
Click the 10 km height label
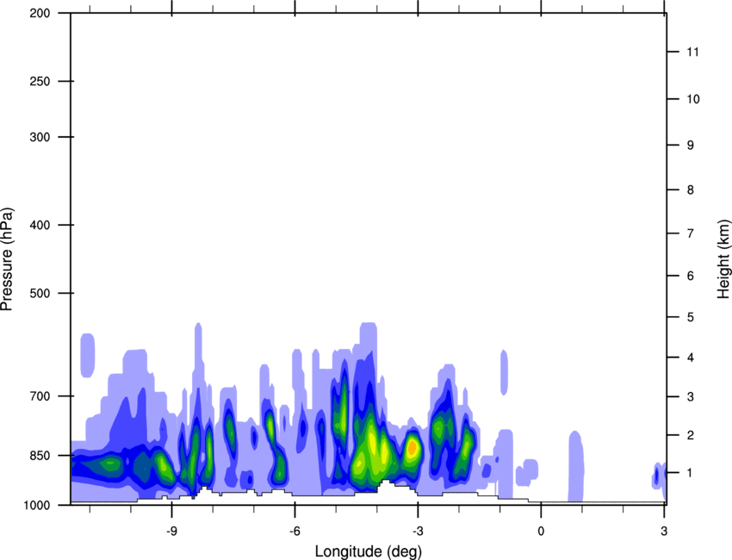point(693,99)
